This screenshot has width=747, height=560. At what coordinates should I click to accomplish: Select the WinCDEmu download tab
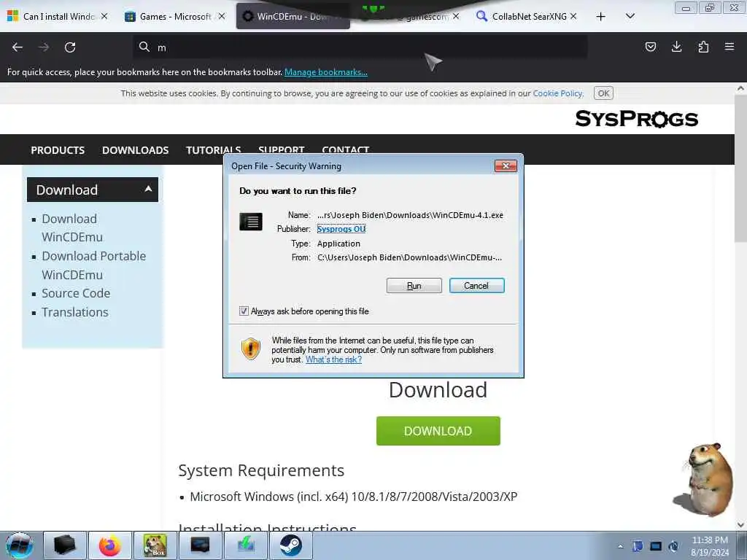(x=293, y=16)
